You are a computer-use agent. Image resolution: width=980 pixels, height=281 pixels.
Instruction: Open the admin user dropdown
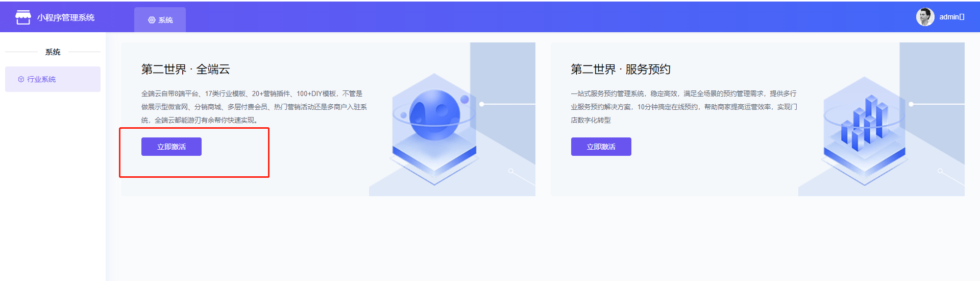951,17
